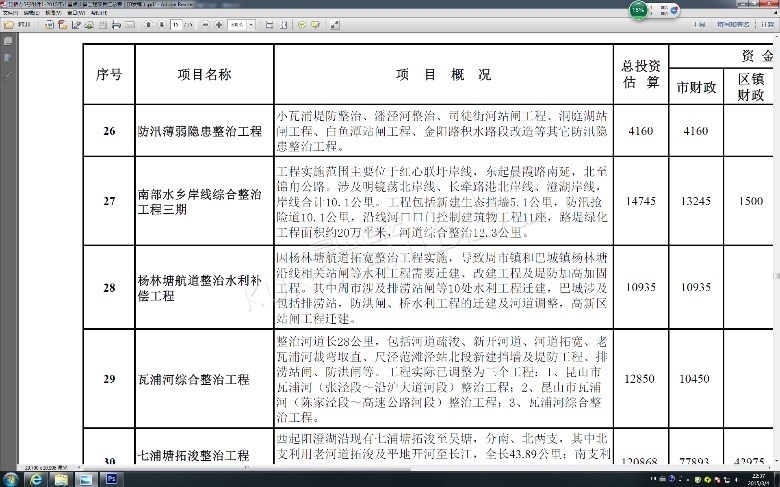Click total investment value 12850
Screen dimensions: 780x487
640,379
